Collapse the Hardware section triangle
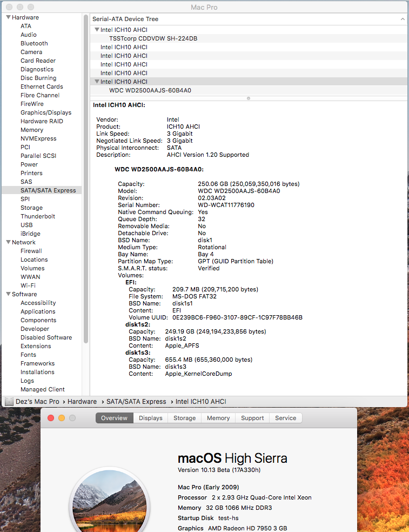This screenshot has width=409, height=532. 8,17
